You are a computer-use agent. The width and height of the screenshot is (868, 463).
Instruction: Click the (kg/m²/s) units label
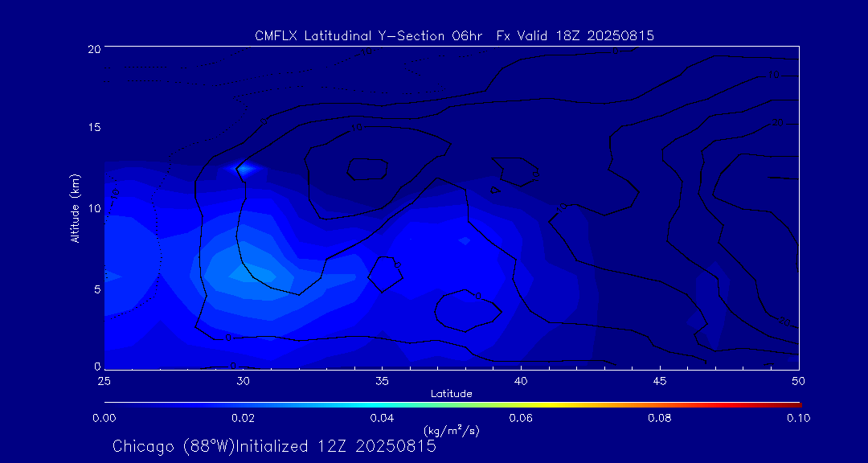click(451, 431)
